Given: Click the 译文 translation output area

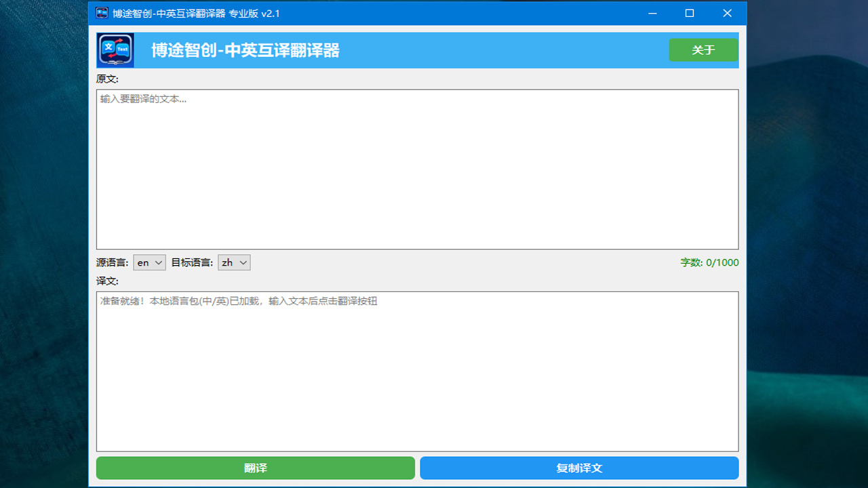Looking at the screenshot, I should tap(417, 371).
